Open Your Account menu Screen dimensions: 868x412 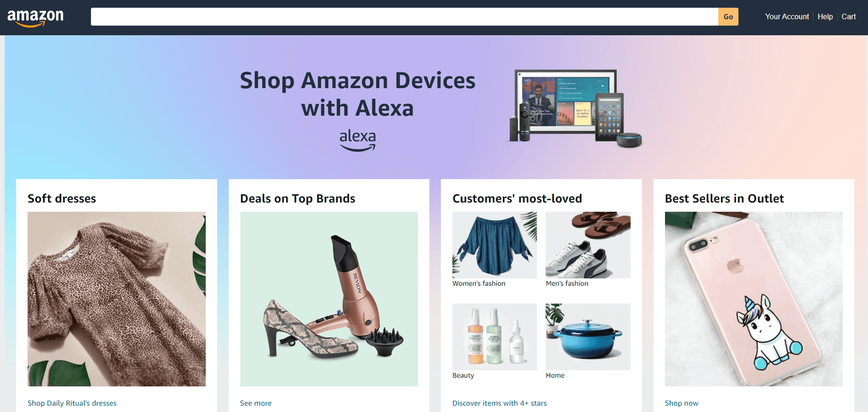pyautogui.click(x=787, y=17)
